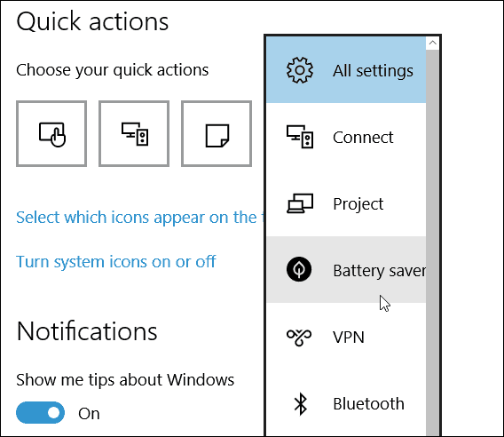Click the On label beside tips toggle

89,414
